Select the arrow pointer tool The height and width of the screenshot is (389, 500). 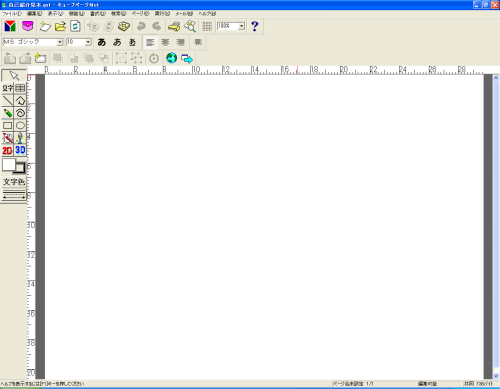[14, 75]
